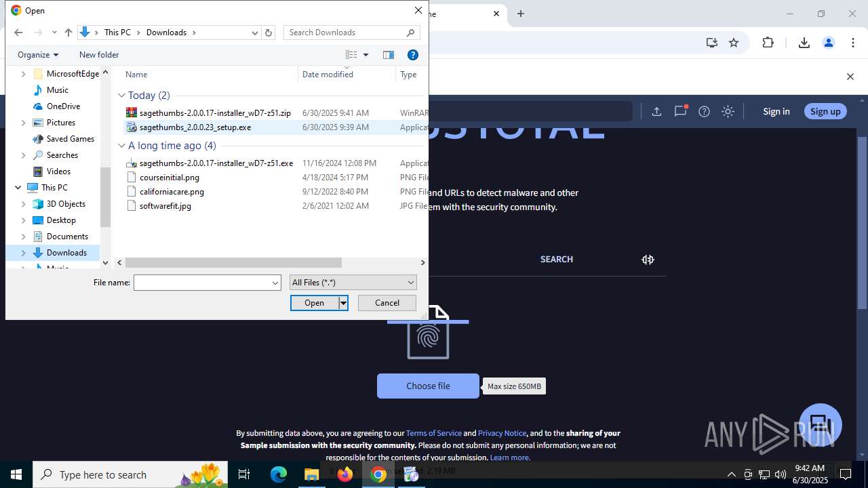Screen dimensions: 868x488
Task: Click the Choose file button
Action: 428,386
